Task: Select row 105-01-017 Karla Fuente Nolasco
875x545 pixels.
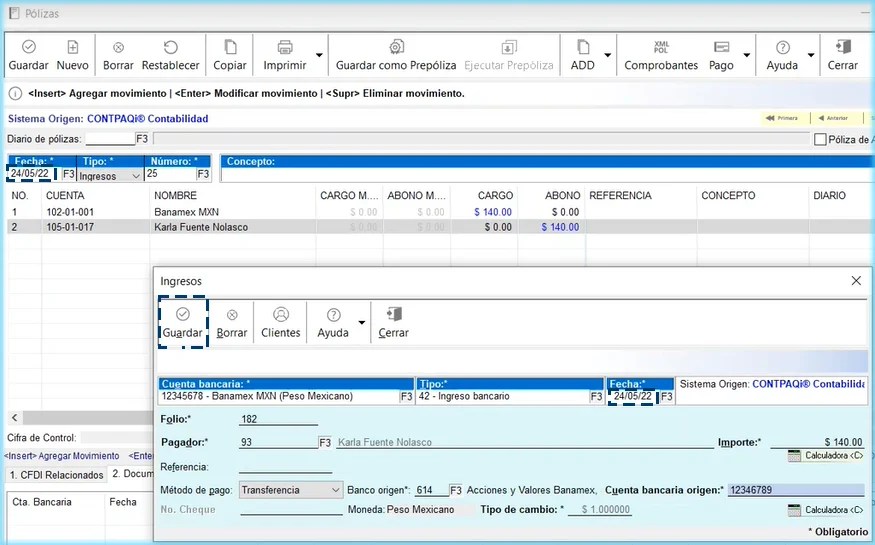Action: tap(438, 227)
